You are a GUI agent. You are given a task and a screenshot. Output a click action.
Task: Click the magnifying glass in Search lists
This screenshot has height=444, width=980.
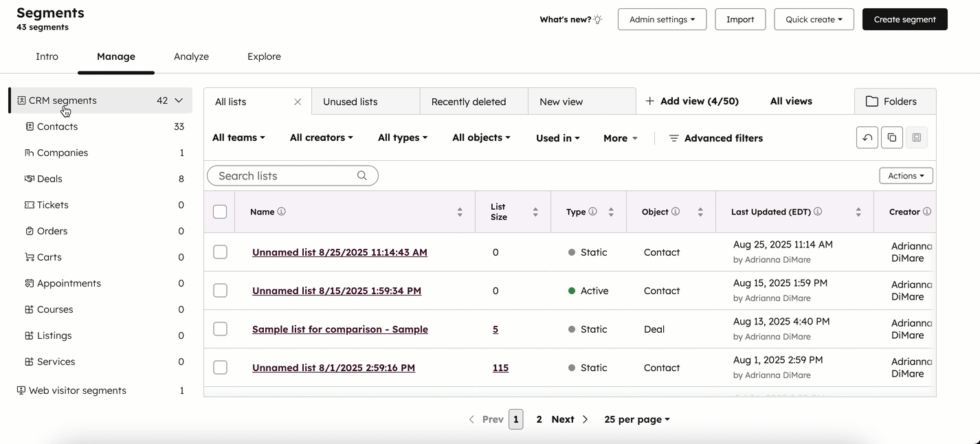pyautogui.click(x=362, y=175)
